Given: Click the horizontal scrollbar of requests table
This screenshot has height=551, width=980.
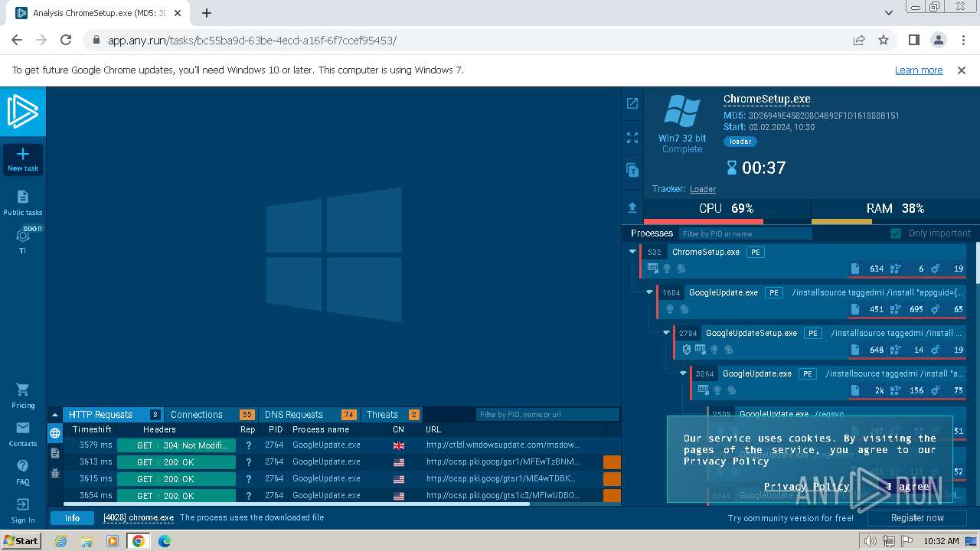Looking at the screenshot, I should tap(296, 504).
